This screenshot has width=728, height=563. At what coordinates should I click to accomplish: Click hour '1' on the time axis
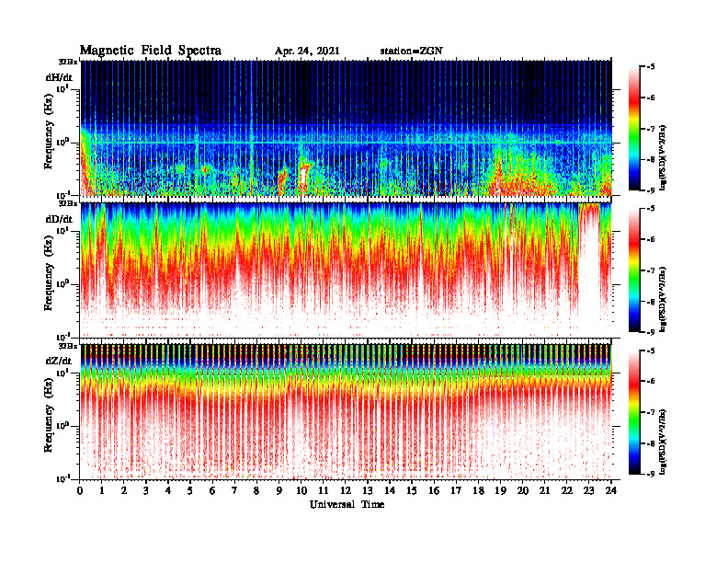pos(102,491)
